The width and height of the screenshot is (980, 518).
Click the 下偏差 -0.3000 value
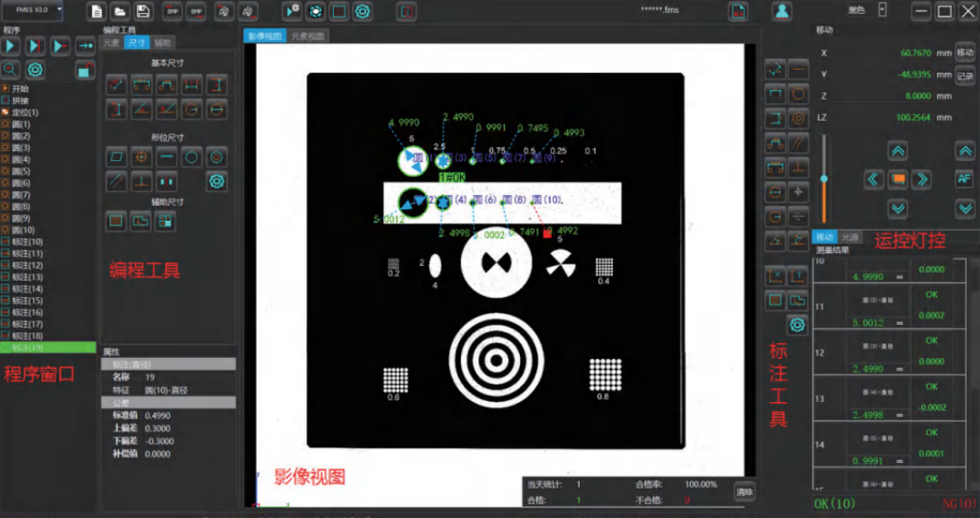[159, 441]
